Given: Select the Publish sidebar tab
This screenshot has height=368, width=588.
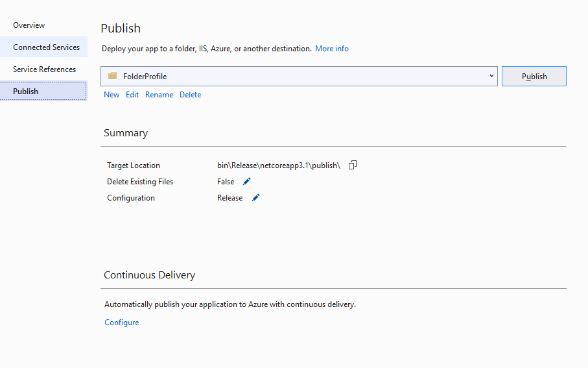Looking at the screenshot, I should 43,92.
